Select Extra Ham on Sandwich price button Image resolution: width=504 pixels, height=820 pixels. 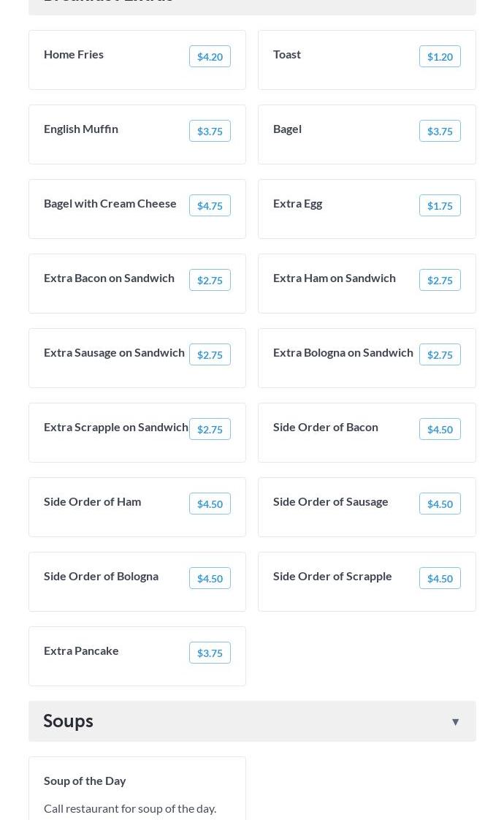point(440,281)
